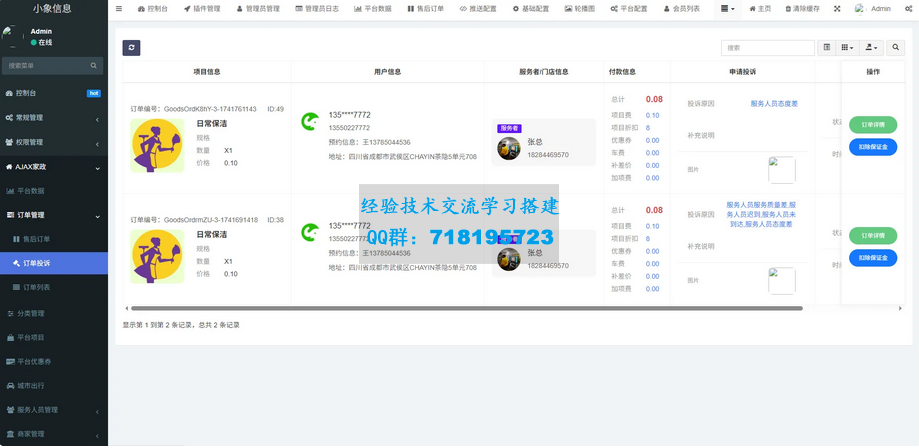Open the 会员列表 tab
The width and height of the screenshot is (919, 448).
682,9
